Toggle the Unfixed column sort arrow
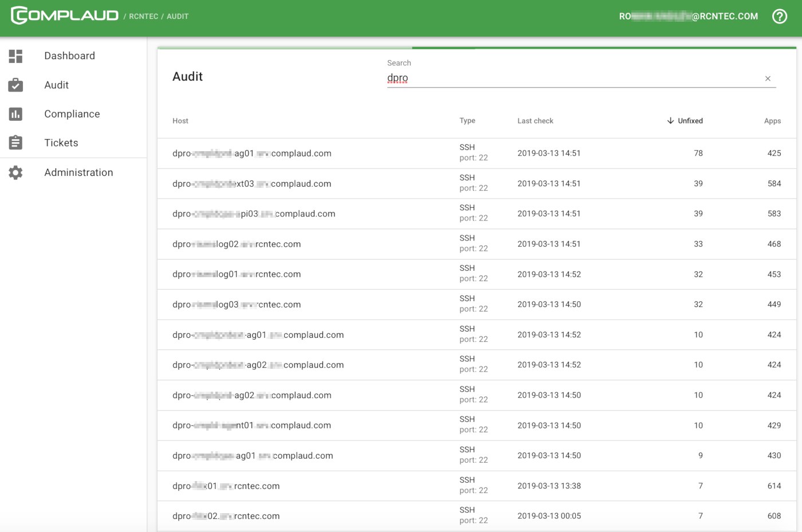The width and height of the screenshot is (802, 532). click(x=670, y=121)
